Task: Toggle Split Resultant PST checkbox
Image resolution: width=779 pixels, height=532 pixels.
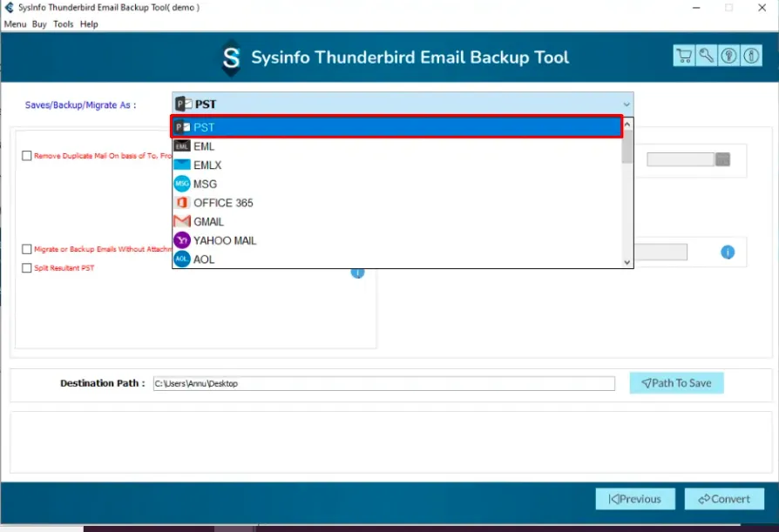Action: point(27,268)
